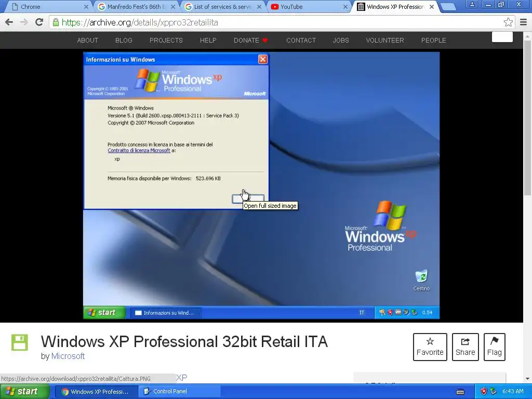
Task: Open the BLOG nav link
Action: 124,41
